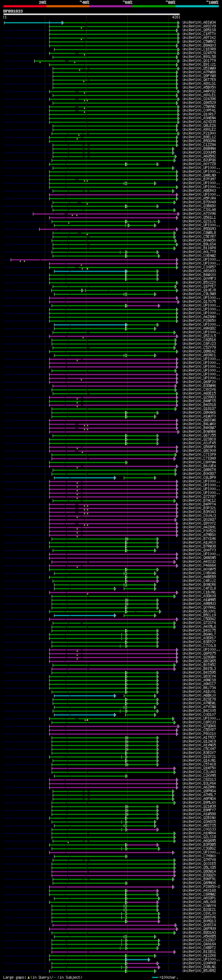
Task: Click the UniRef100_A0Y7Z8 entry
Action: point(199,164)
